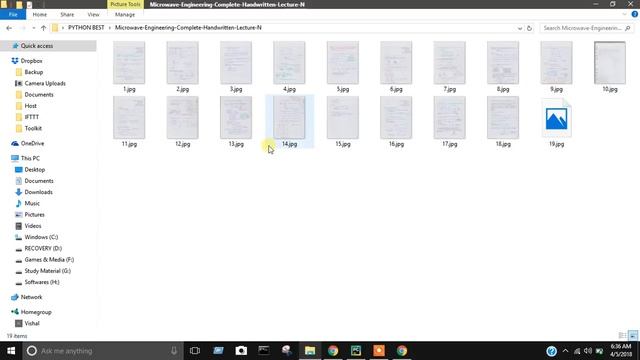Open Music under This PC
This screenshot has height=360, width=640.
pyautogui.click(x=32, y=203)
